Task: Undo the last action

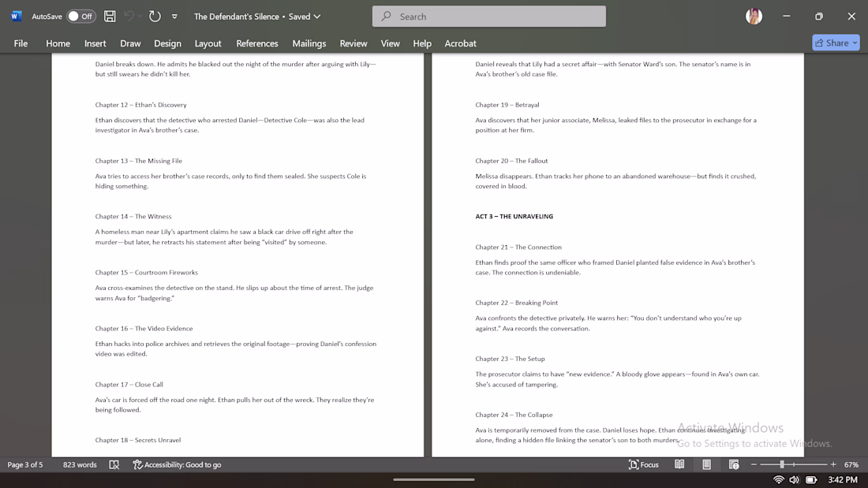Action: 129,17
